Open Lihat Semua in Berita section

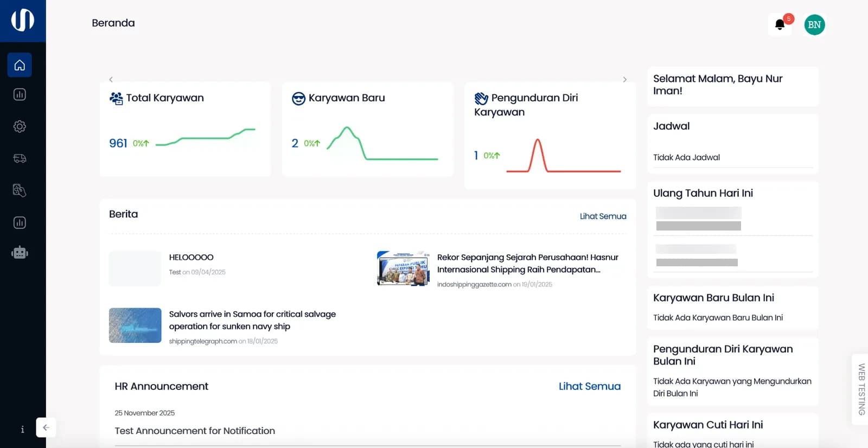point(603,216)
